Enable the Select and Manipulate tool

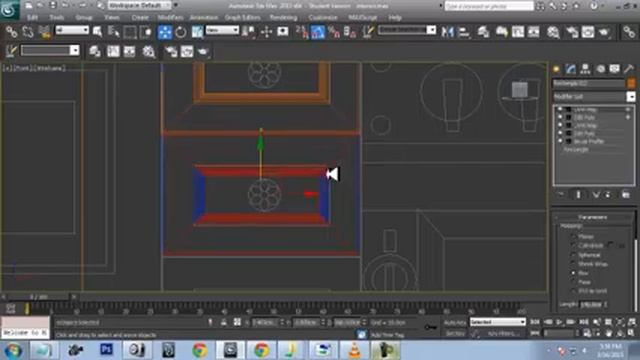click(266, 31)
